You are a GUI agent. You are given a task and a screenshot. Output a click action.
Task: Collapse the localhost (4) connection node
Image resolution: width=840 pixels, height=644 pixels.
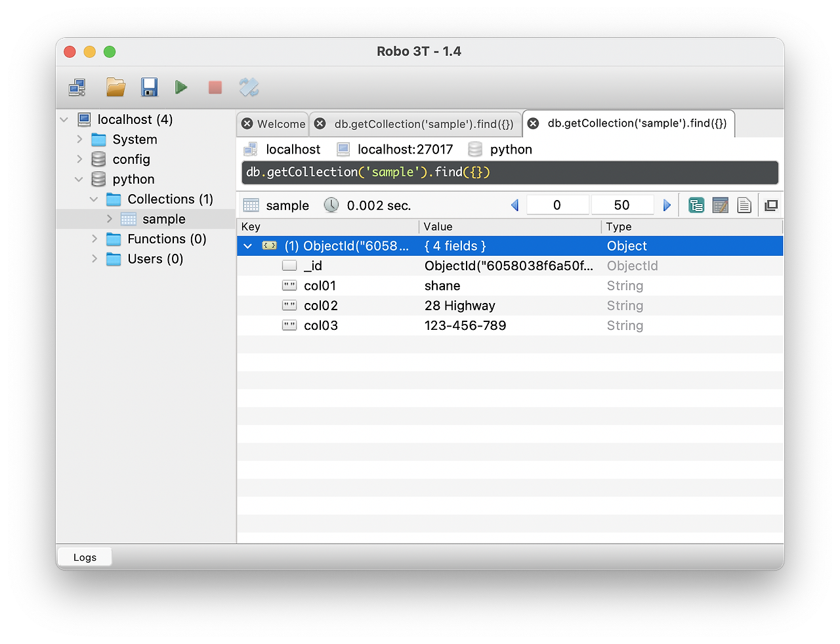coord(64,119)
